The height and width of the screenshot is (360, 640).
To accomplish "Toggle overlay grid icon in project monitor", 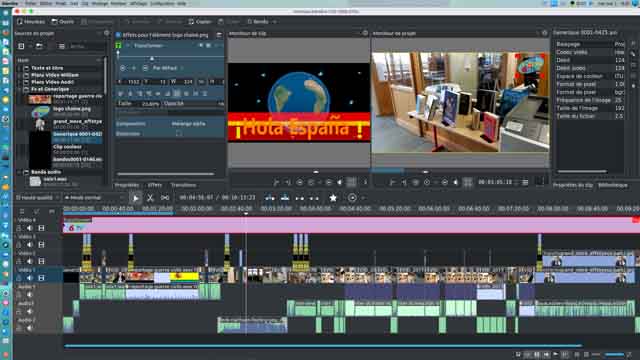I will pos(468,182).
